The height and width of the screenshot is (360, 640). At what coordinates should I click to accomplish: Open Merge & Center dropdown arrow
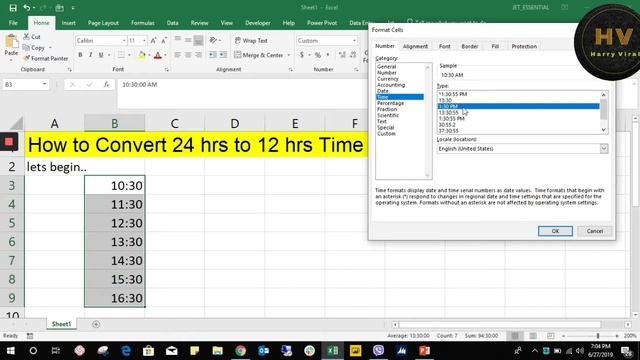tap(289, 55)
